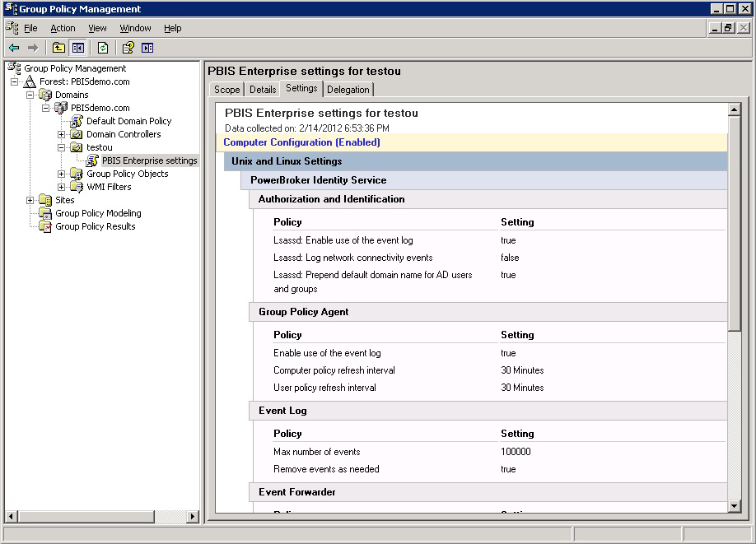Click the report's vertical scrollbar down arrow
756x544 pixels.
click(x=735, y=506)
